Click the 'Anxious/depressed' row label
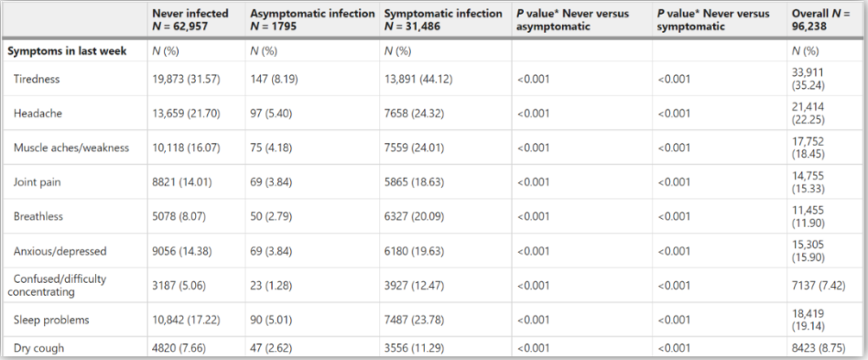The width and height of the screenshot is (868, 360). 60,251
